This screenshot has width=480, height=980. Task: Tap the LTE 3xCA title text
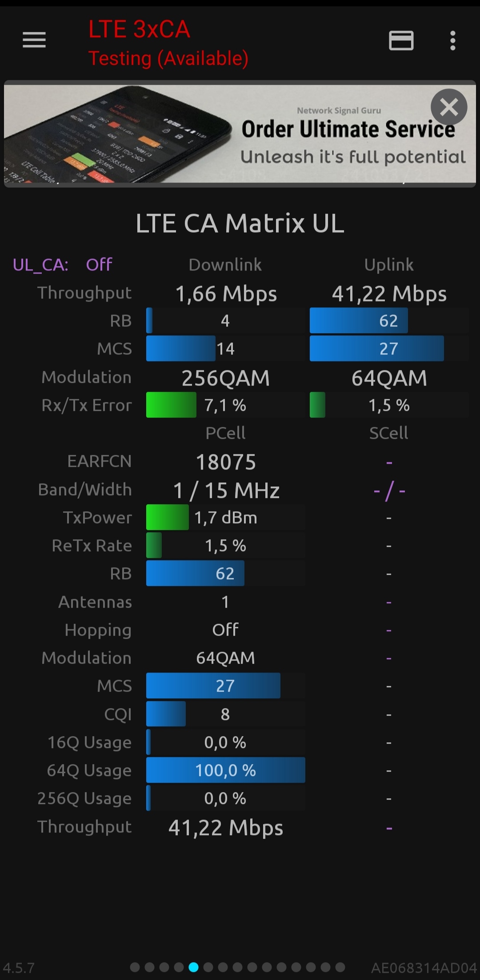click(x=139, y=29)
